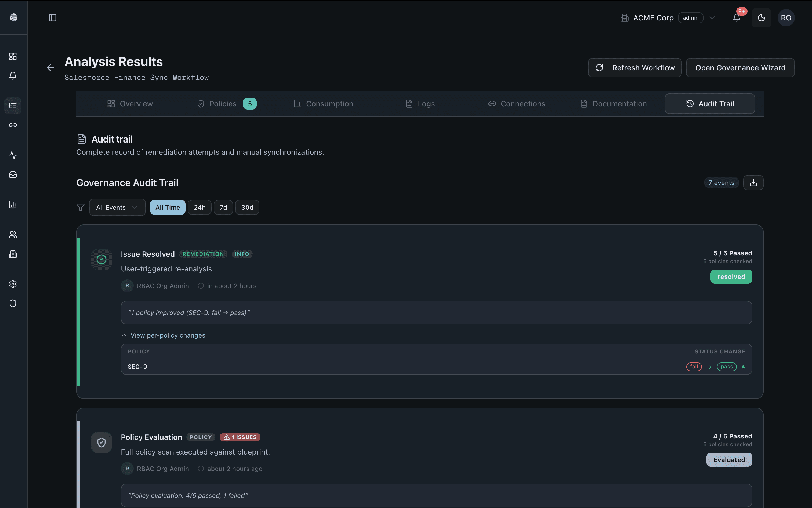Download the audit trail export

coord(753,182)
